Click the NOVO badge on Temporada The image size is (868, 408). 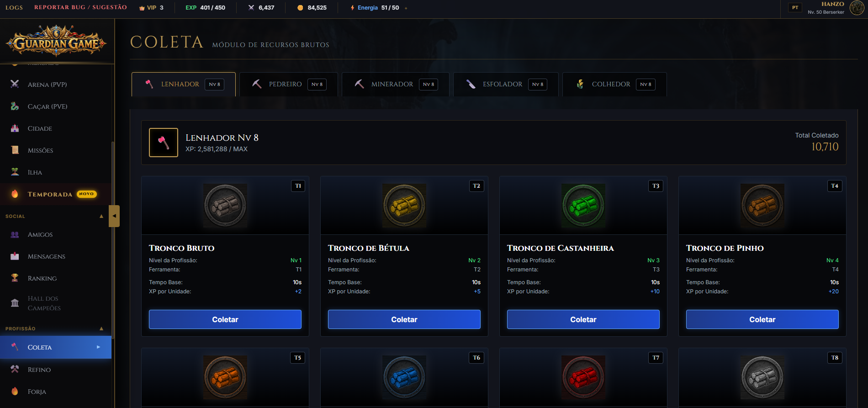tap(86, 194)
